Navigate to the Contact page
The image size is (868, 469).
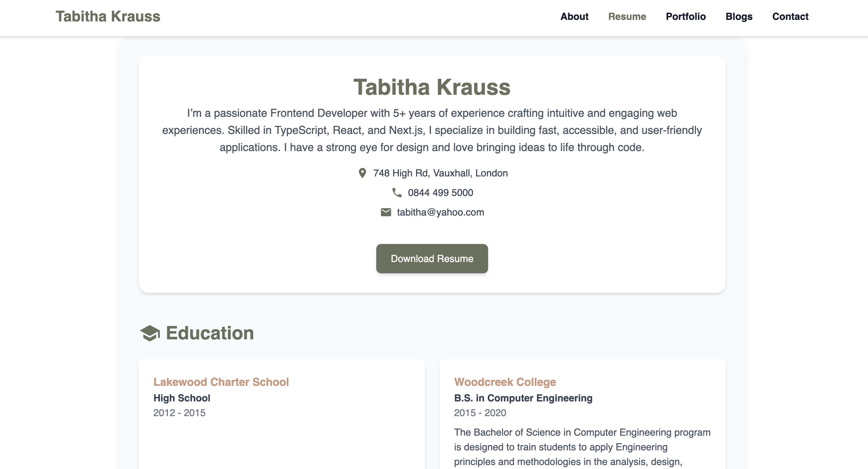coord(790,17)
